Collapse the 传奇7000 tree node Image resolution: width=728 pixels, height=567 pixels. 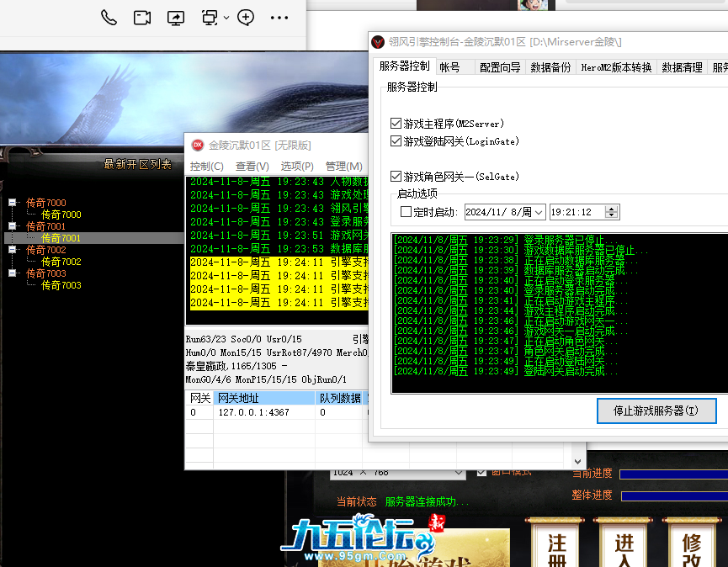[13, 202]
